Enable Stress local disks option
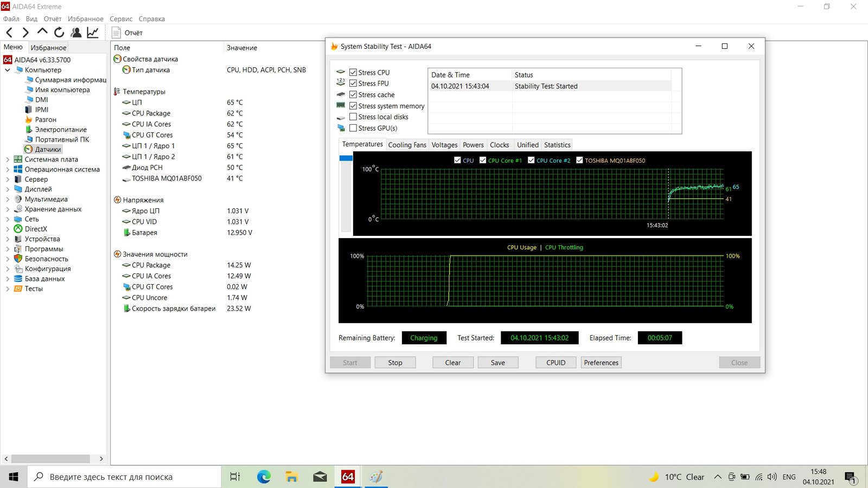The width and height of the screenshot is (868, 488). (353, 117)
